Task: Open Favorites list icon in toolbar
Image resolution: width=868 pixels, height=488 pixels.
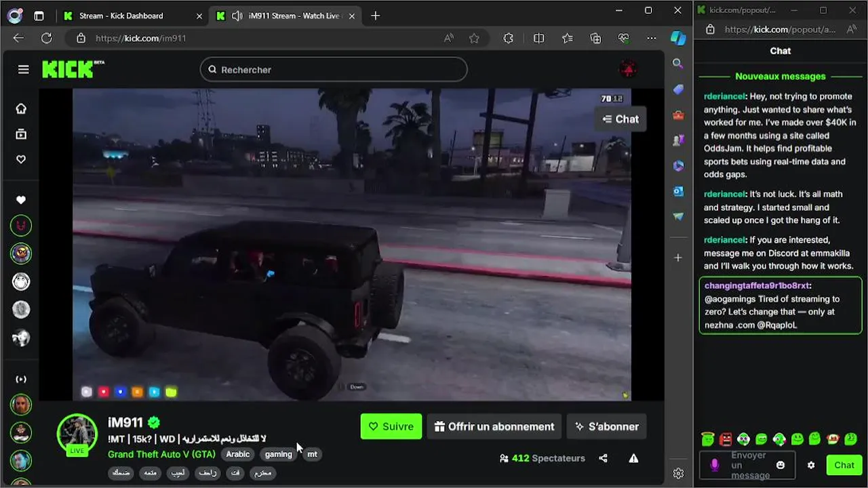Action: click(x=568, y=39)
